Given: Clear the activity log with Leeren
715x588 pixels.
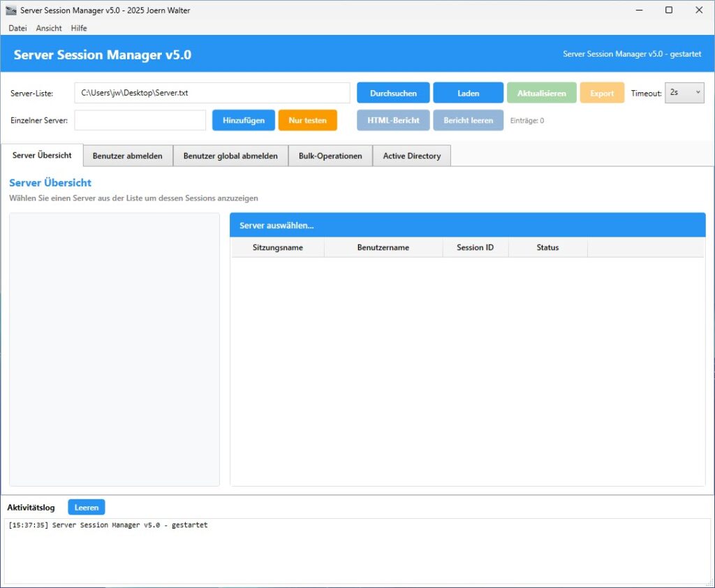Looking at the screenshot, I should [86, 507].
